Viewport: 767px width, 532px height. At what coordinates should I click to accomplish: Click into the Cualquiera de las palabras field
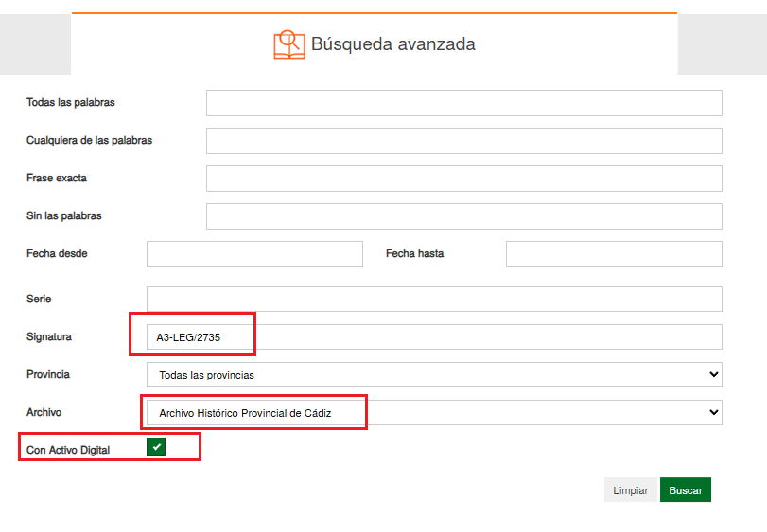(463, 141)
